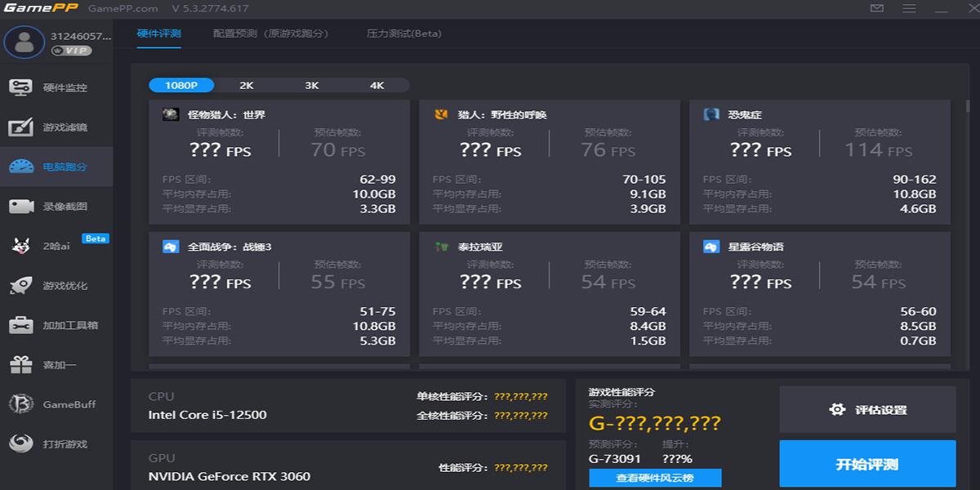Click the 全面战争：战锤3 game title

click(229, 247)
